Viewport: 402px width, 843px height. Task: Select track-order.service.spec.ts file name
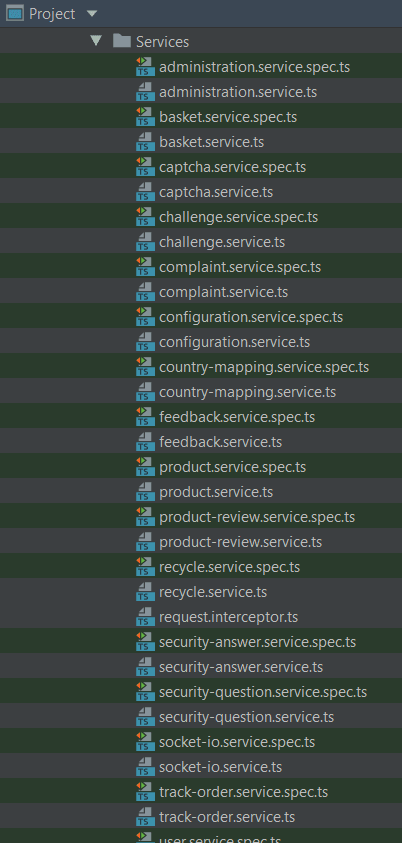243,792
